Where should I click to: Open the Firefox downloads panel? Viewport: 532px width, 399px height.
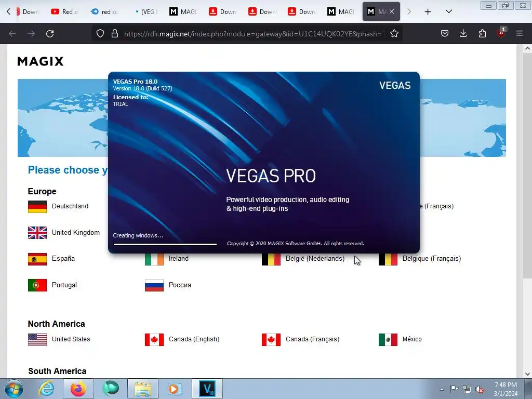(x=463, y=33)
